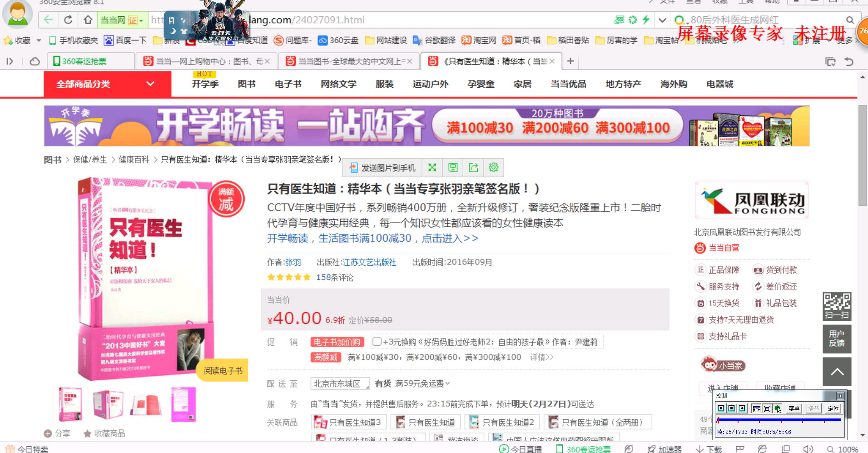
Task: Open publisher 江苏文艺出版社 link
Action: (x=369, y=262)
